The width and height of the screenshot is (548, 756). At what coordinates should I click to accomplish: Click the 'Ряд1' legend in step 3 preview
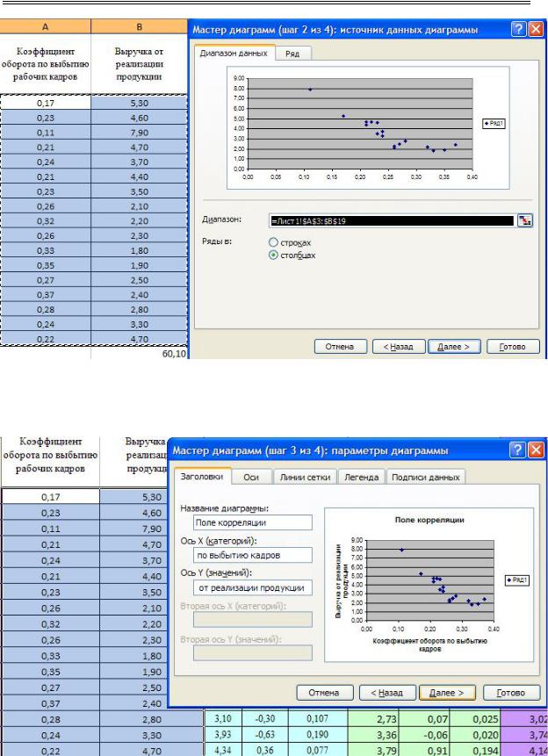(517, 580)
